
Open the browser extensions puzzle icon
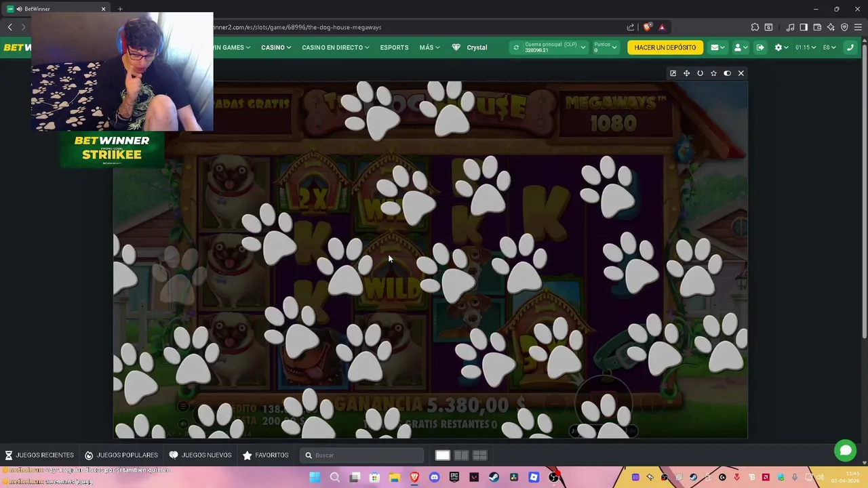[755, 27]
